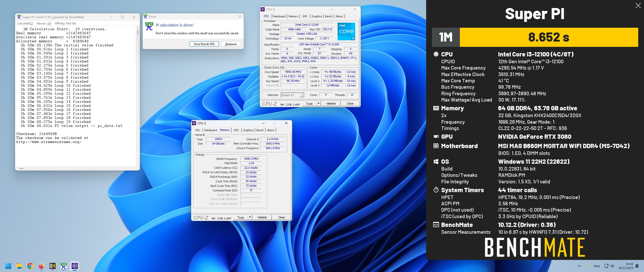This screenshot has height=272, width=644.
Task: Click the 8.652 s result score
Action: (x=549, y=37)
